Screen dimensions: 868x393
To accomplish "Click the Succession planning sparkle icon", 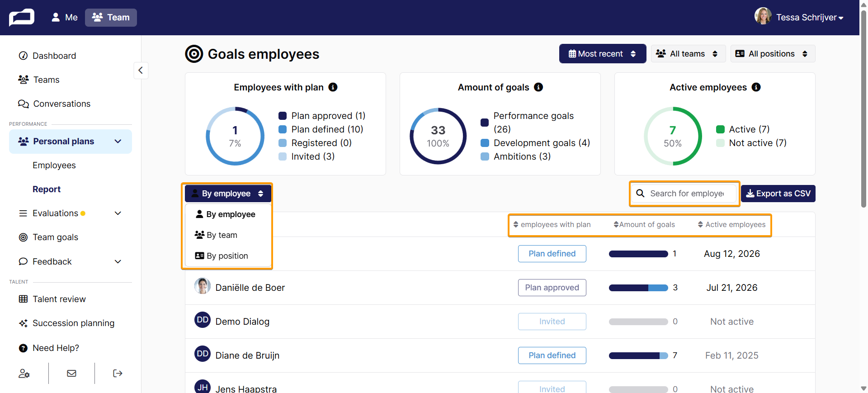I will [23, 323].
